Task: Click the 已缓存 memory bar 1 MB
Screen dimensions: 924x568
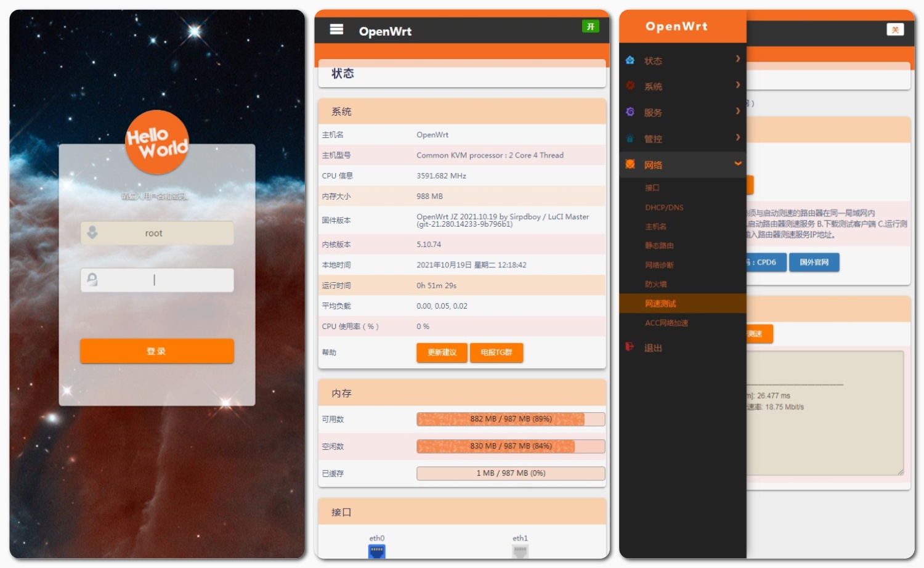Action: [x=511, y=474]
